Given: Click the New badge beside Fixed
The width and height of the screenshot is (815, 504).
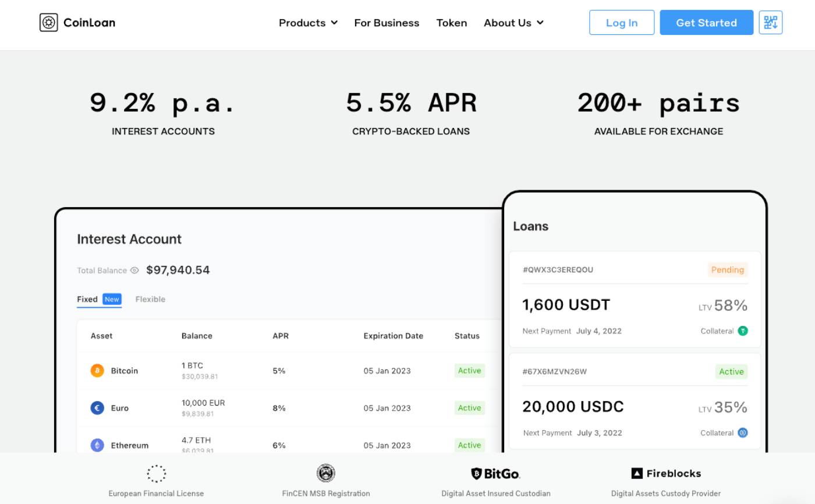Looking at the screenshot, I should pyautogui.click(x=112, y=299).
